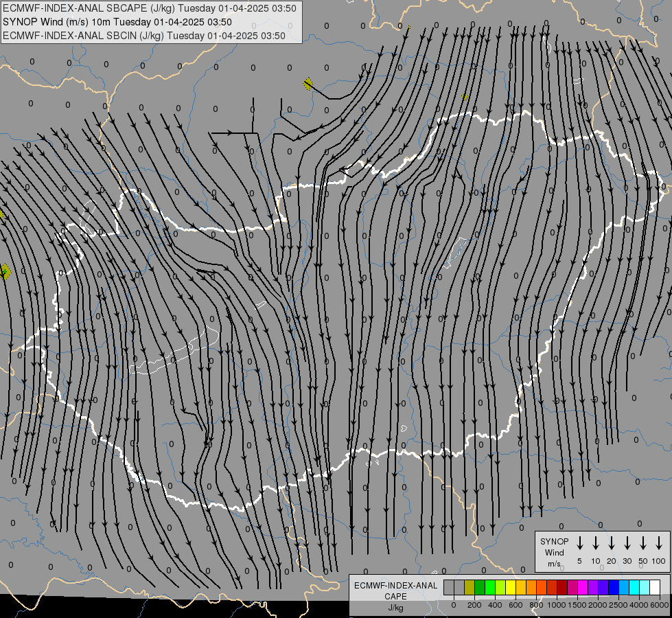Click the 5 label in the wind legend

coord(579,561)
